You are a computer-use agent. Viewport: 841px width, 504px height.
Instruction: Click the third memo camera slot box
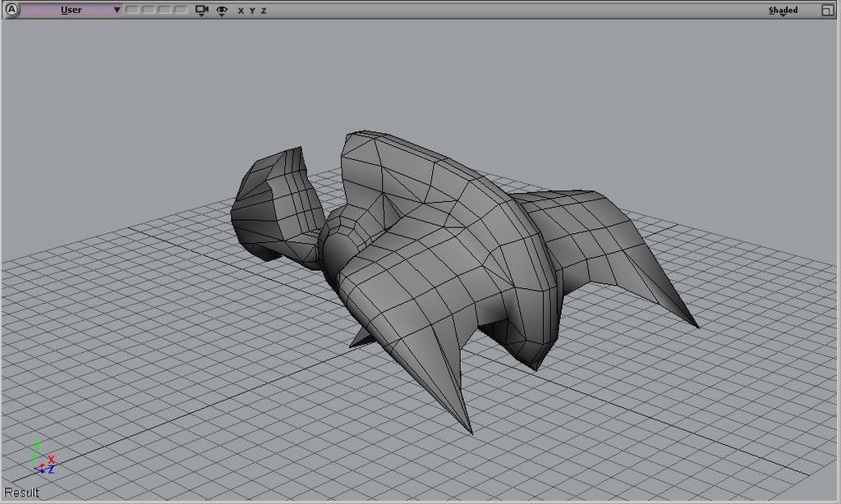164,10
